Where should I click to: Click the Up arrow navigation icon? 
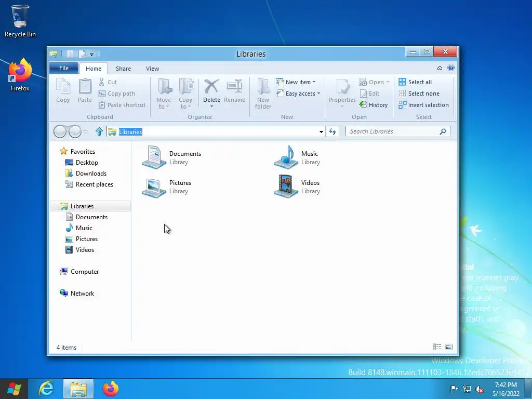coord(99,131)
